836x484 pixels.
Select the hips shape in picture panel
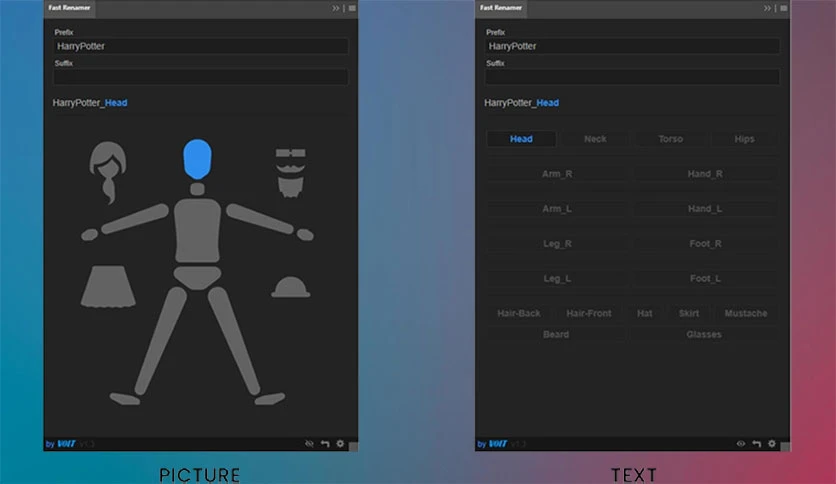(x=197, y=278)
